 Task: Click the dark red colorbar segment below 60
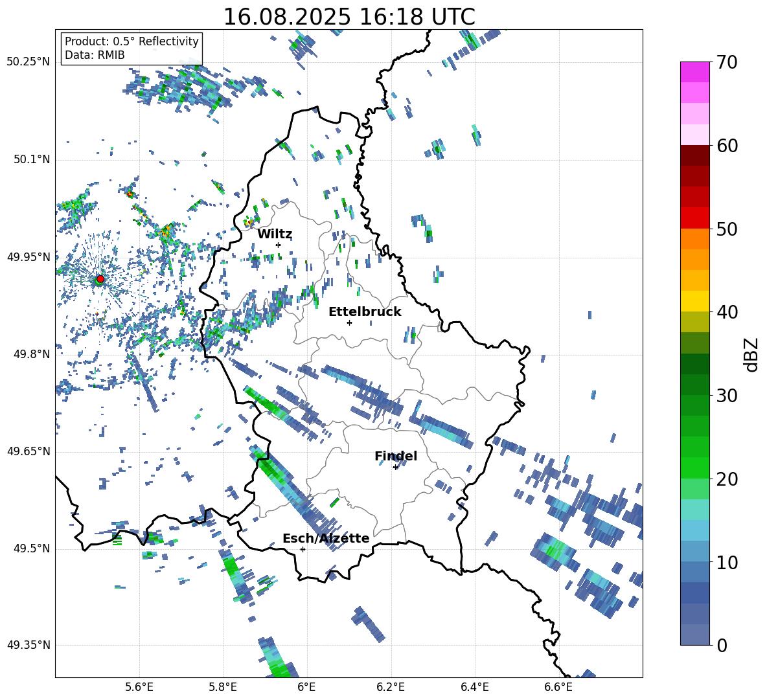pyautogui.click(x=695, y=155)
